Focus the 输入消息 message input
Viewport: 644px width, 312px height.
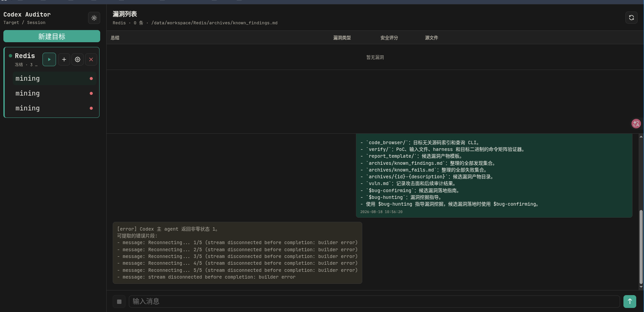coord(374,302)
